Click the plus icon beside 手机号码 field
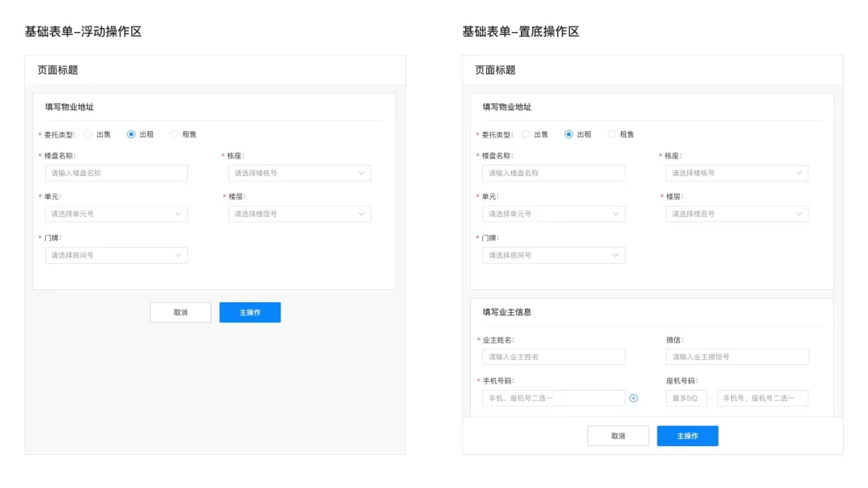 pos(634,398)
